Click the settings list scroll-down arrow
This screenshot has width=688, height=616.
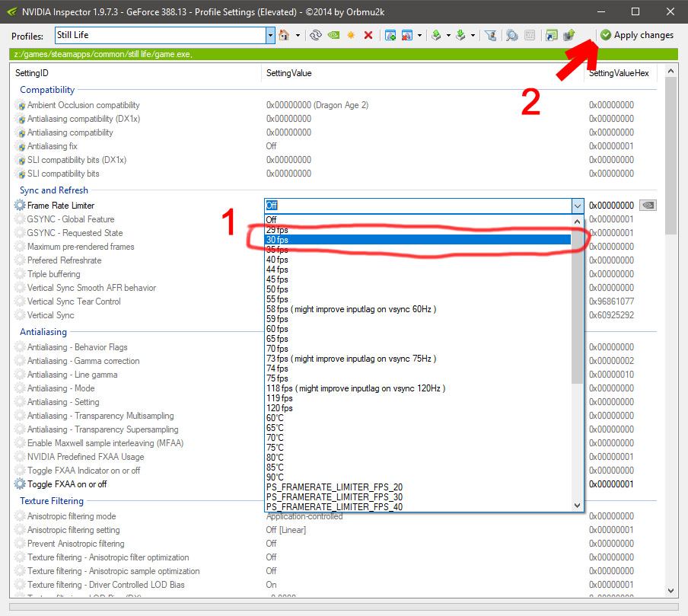670,591
